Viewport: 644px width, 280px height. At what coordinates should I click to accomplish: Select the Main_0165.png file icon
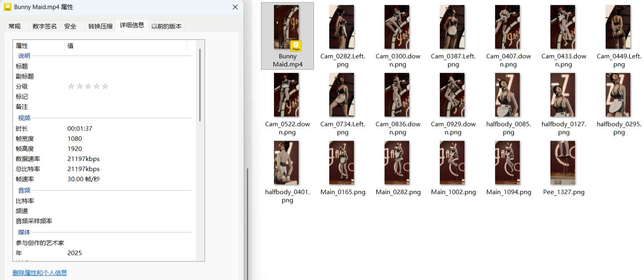[342, 163]
